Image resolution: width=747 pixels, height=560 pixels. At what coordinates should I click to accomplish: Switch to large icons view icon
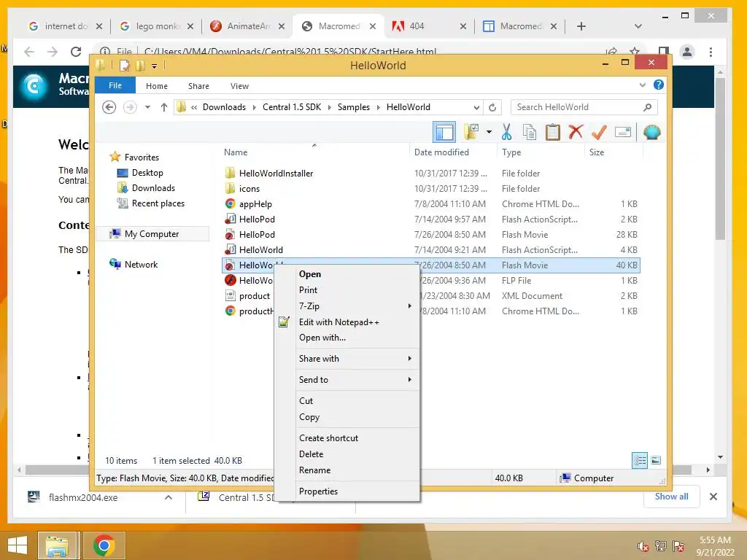click(x=656, y=460)
